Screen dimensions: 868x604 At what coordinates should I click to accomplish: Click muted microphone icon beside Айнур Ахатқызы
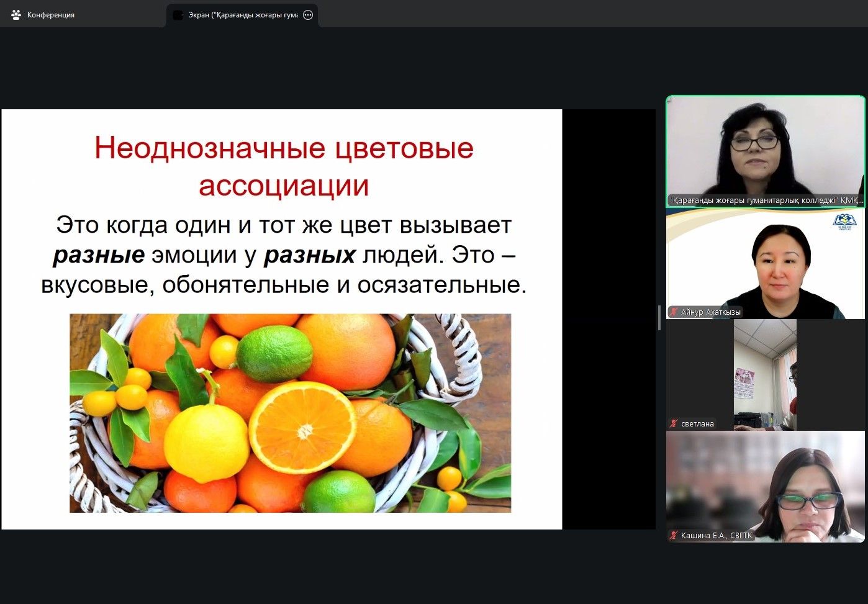click(x=674, y=312)
